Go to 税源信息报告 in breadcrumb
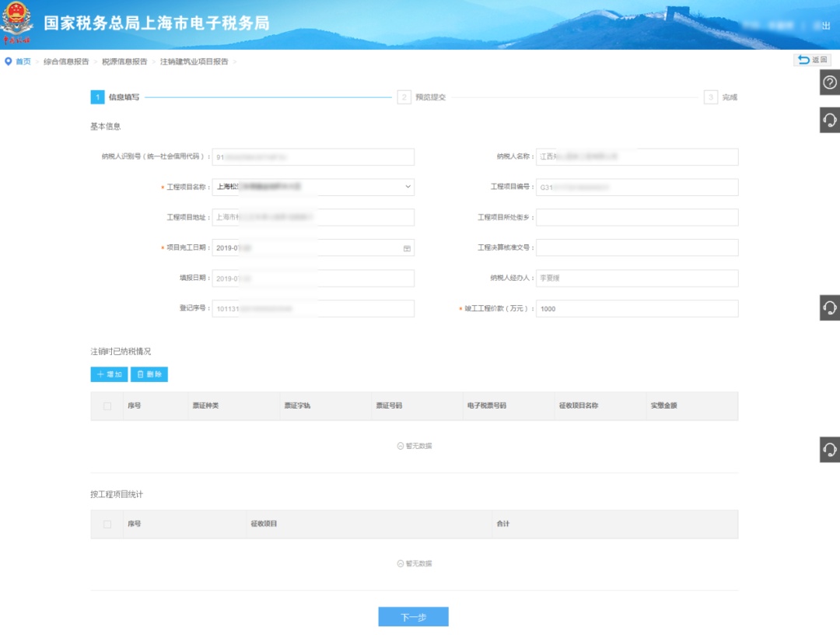The image size is (840, 635). [124, 61]
